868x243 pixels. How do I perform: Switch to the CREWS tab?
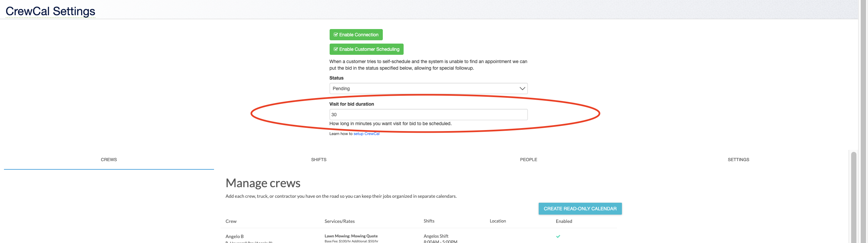[x=109, y=160]
